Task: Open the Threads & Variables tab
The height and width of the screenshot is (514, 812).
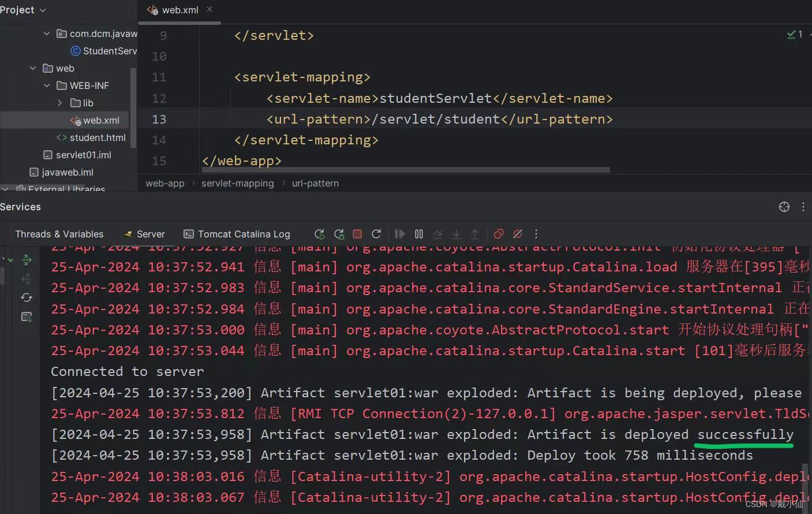Action: pyautogui.click(x=59, y=234)
